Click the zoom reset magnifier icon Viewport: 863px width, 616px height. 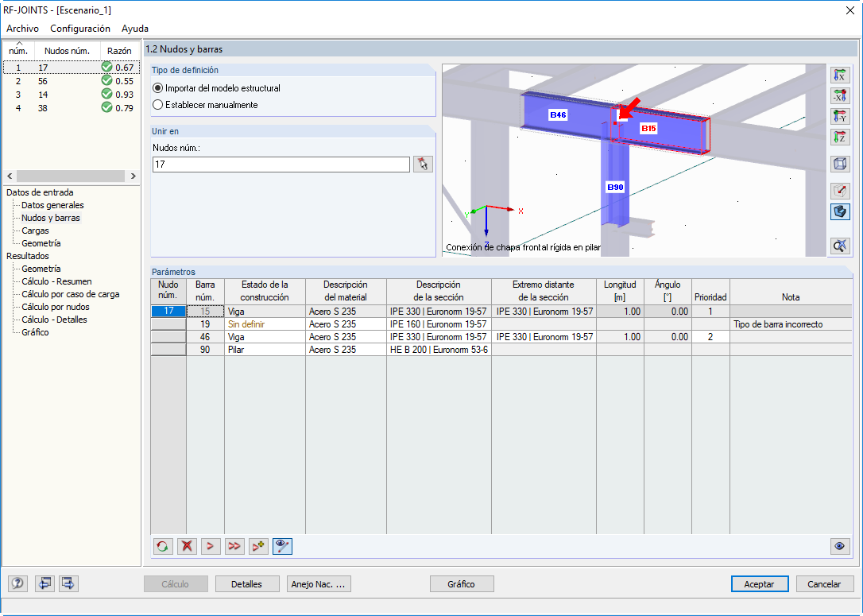pos(840,246)
